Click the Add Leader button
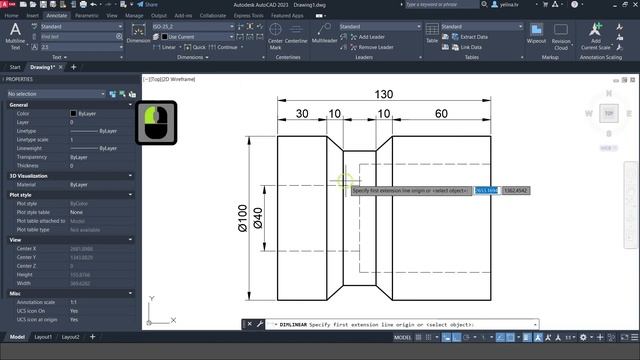 point(367,37)
